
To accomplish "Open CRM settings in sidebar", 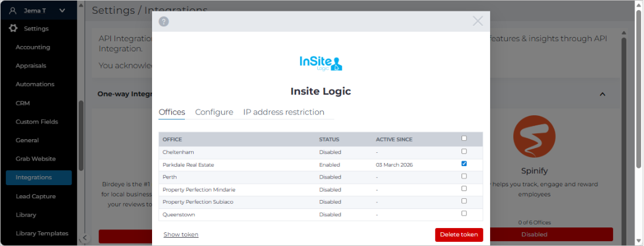I will pos(23,103).
